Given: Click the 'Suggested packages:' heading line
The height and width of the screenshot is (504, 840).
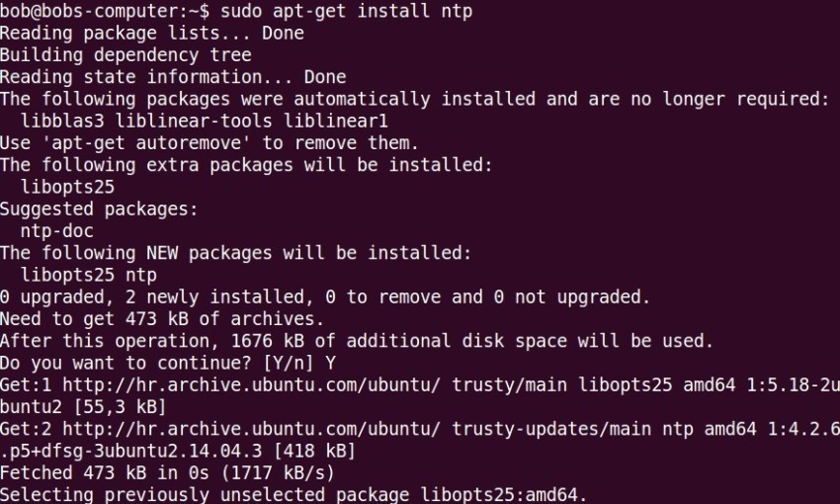Looking at the screenshot, I should tap(99, 209).
